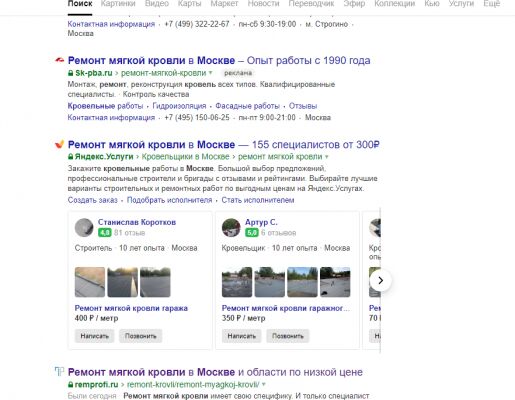
Task: Click the 4,8 rating badge of Станислав
Action: tap(104, 233)
